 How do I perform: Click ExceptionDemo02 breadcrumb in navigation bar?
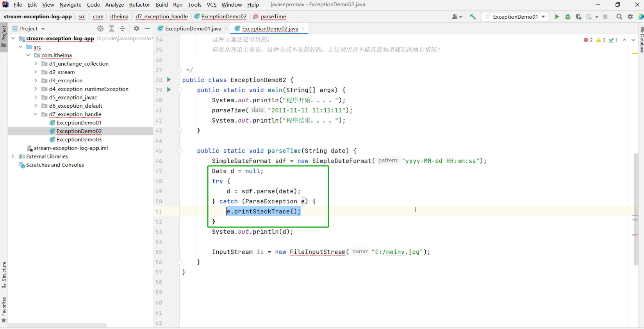pyautogui.click(x=224, y=17)
